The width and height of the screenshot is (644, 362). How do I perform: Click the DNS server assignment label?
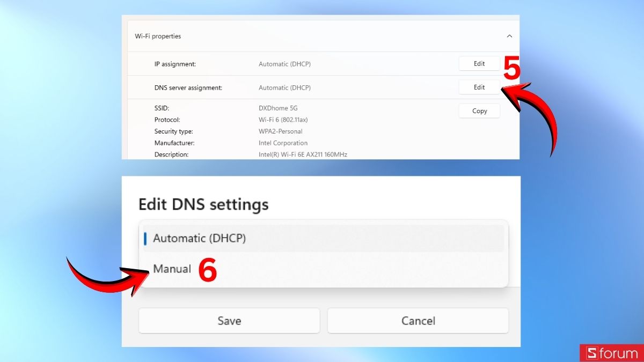[x=188, y=88]
